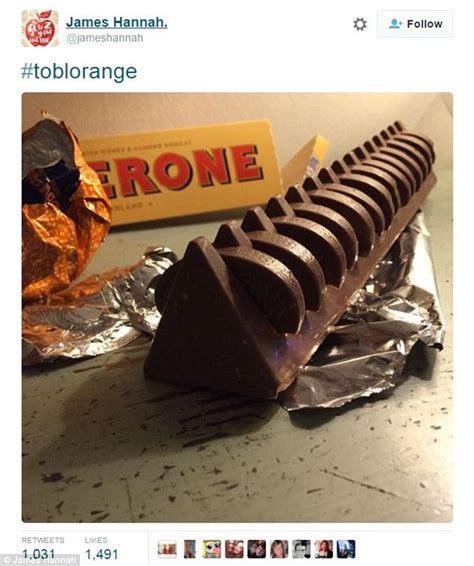The image size is (474, 566).
Task: Click the RETWEETS label
Action: (x=43, y=540)
